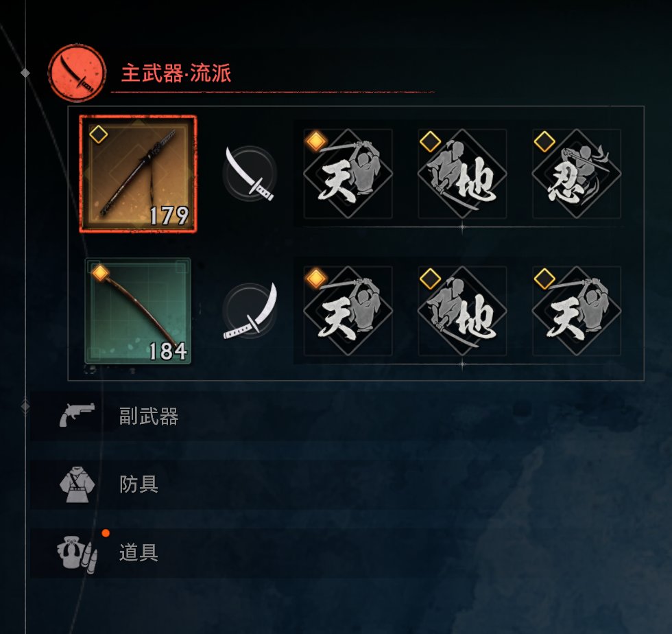Choose first row 忍 combat style
The image size is (672, 634).
pyautogui.click(x=577, y=174)
